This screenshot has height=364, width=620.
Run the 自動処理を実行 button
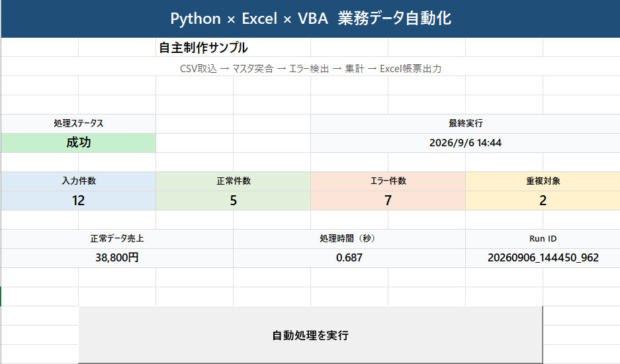click(x=310, y=335)
